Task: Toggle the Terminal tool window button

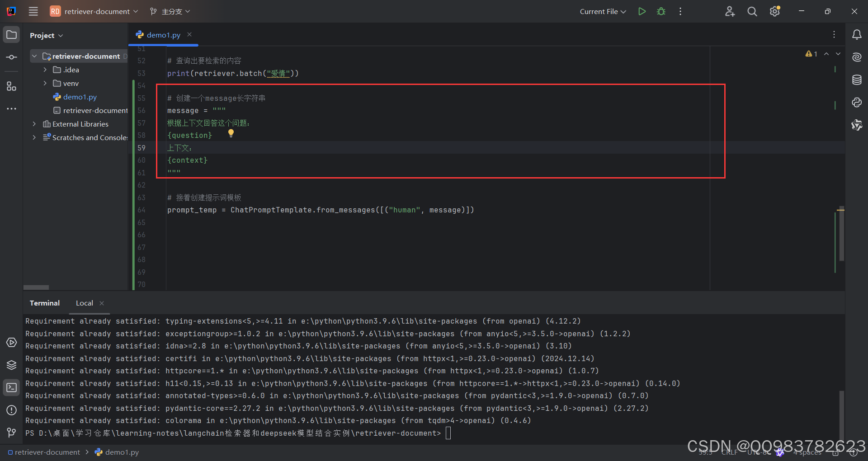Action: tap(12, 387)
